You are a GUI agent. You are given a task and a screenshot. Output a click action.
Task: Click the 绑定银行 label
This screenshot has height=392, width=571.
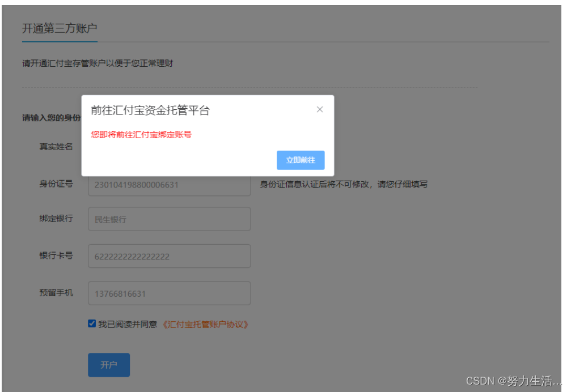coord(56,218)
